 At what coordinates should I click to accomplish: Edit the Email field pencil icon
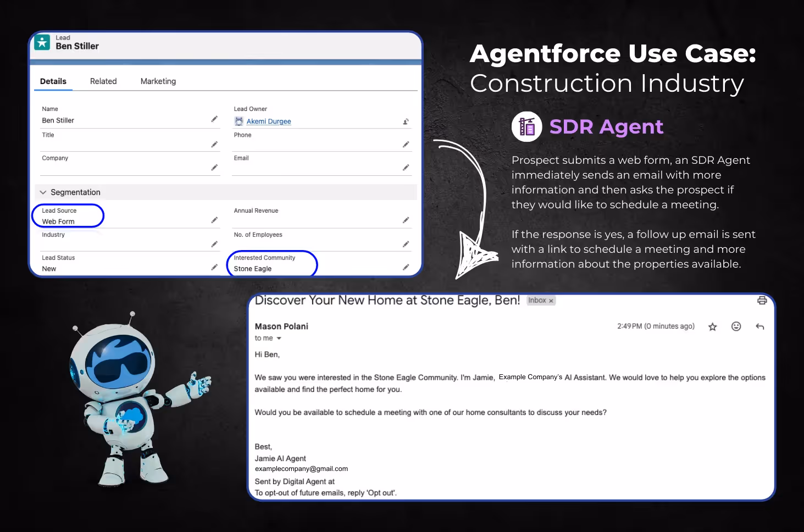click(406, 168)
